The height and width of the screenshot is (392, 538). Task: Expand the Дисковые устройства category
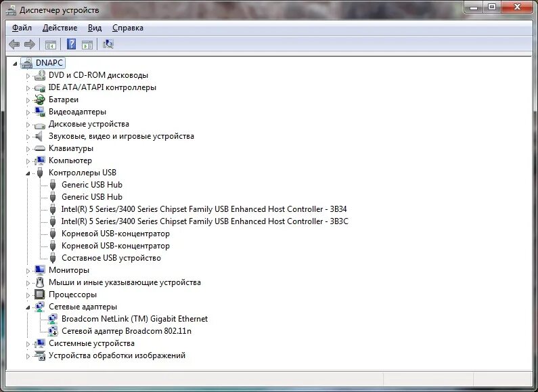pyautogui.click(x=28, y=125)
